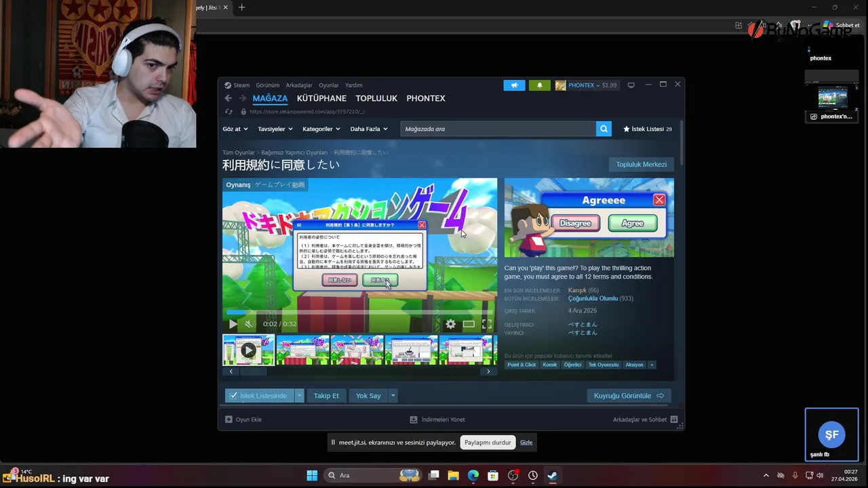Click the Point & Click tag
The height and width of the screenshot is (488, 868).
[521, 365]
